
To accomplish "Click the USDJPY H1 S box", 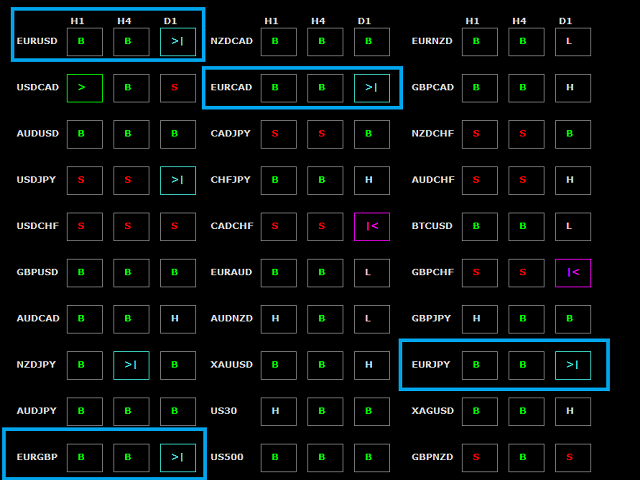I will (85, 180).
